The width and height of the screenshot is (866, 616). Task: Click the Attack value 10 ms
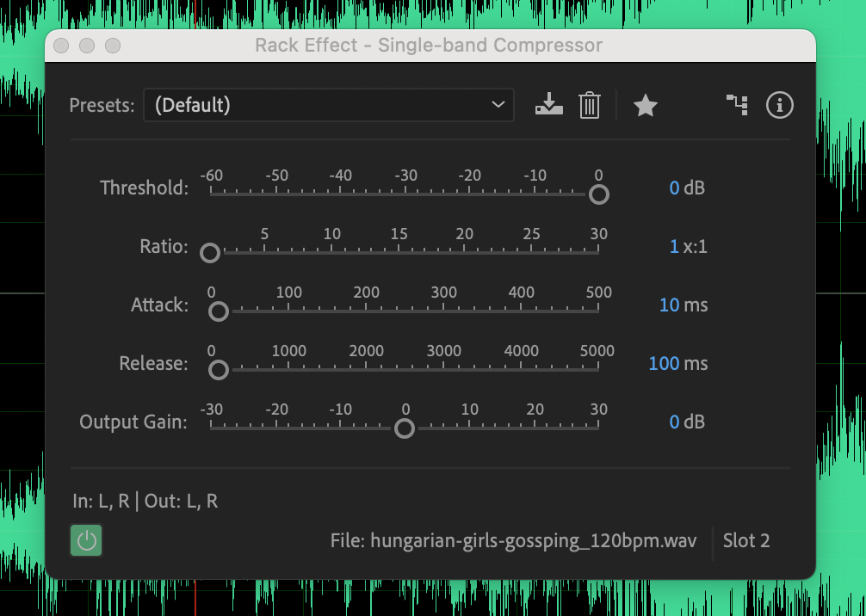(669, 305)
